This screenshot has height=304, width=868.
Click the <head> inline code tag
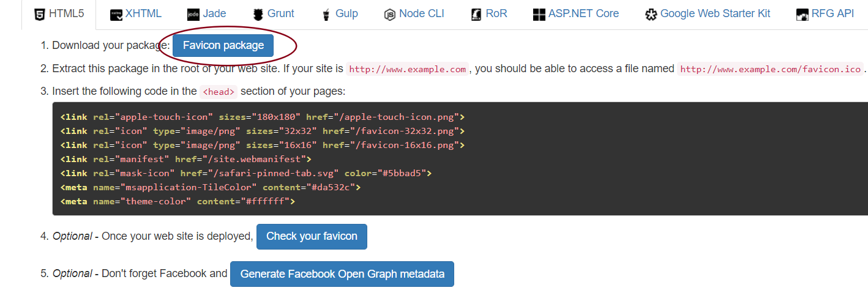(x=218, y=92)
